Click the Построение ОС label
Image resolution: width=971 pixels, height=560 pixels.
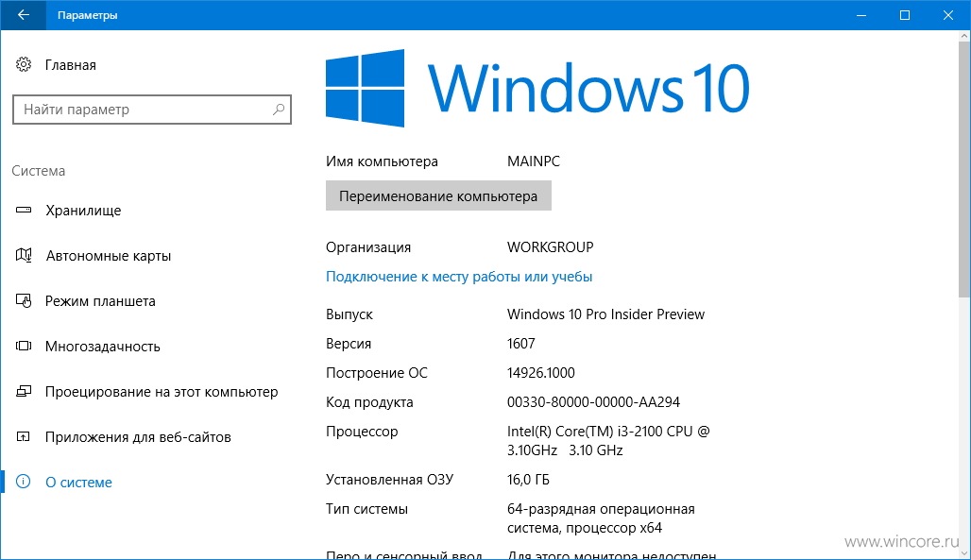coord(377,373)
